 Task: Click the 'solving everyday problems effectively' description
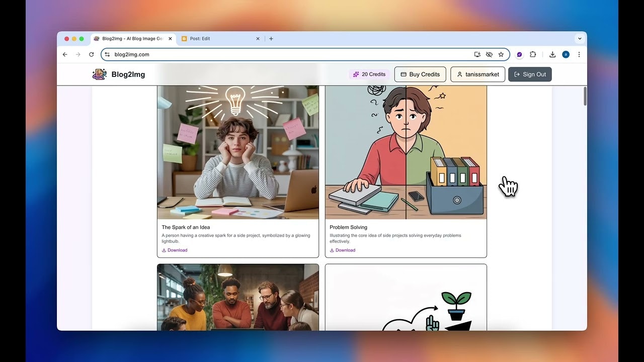[395, 238]
